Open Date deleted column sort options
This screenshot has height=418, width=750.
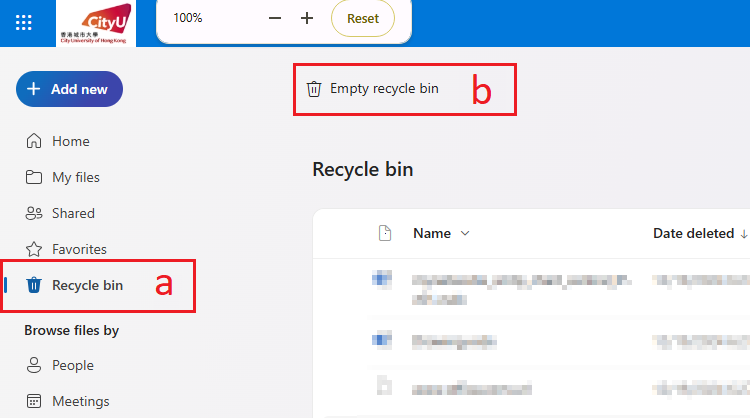(700, 233)
